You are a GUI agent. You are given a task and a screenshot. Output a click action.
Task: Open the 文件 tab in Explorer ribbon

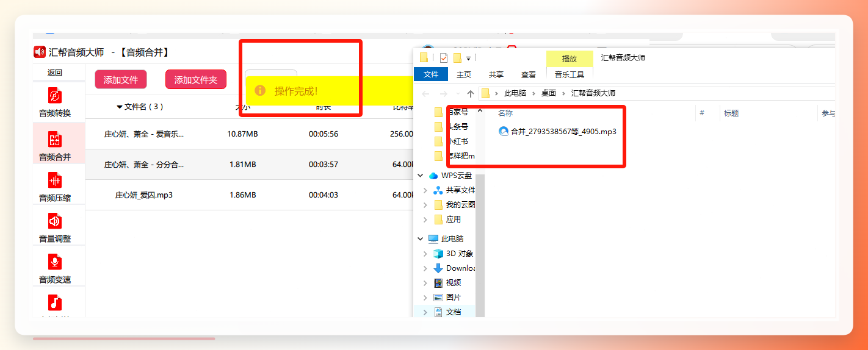click(x=431, y=74)
